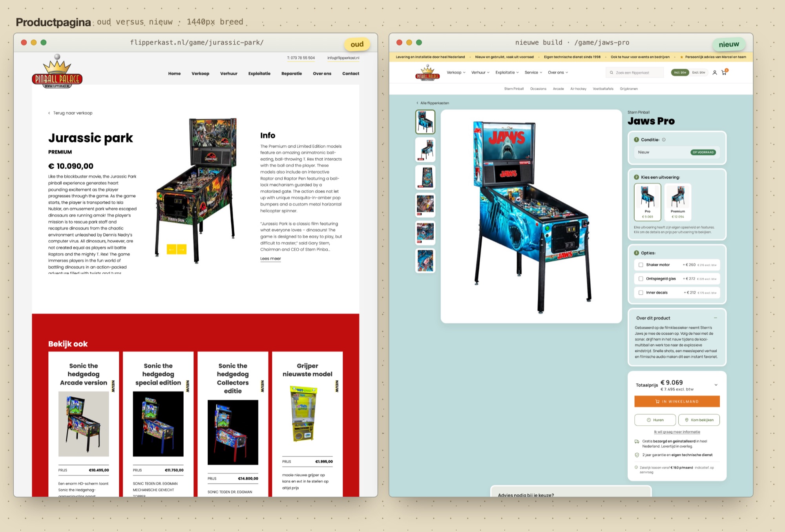The image size is (785, 532).
Task: Click the old browser address flipperkast.nl/game/jurassic-park/
Action: (x=197, y=42)
